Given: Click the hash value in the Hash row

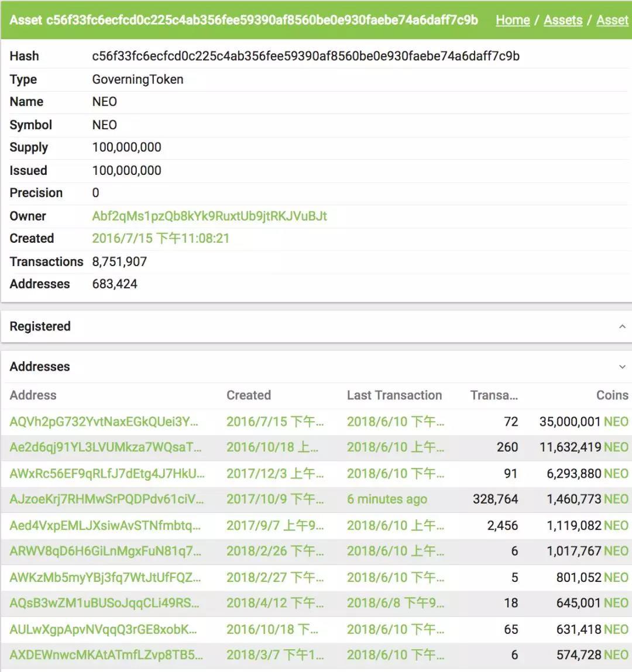Looking at the screenshot, I should pos(305,56).
